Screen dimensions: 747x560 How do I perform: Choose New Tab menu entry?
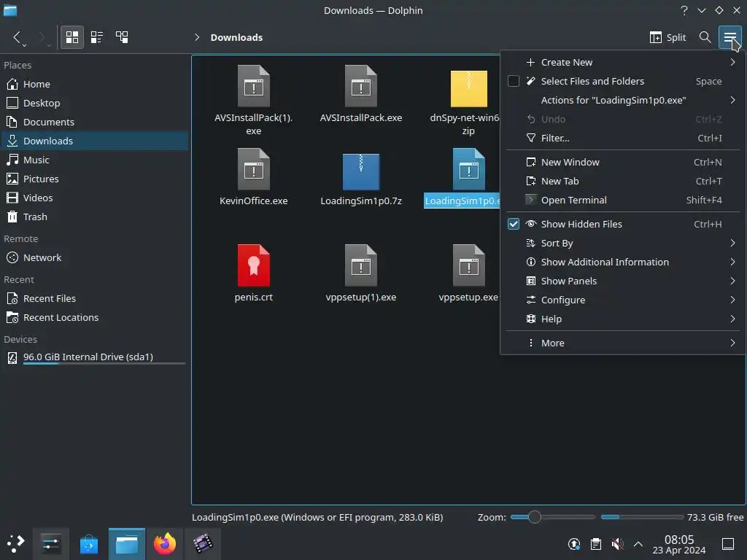pos(623,182)
